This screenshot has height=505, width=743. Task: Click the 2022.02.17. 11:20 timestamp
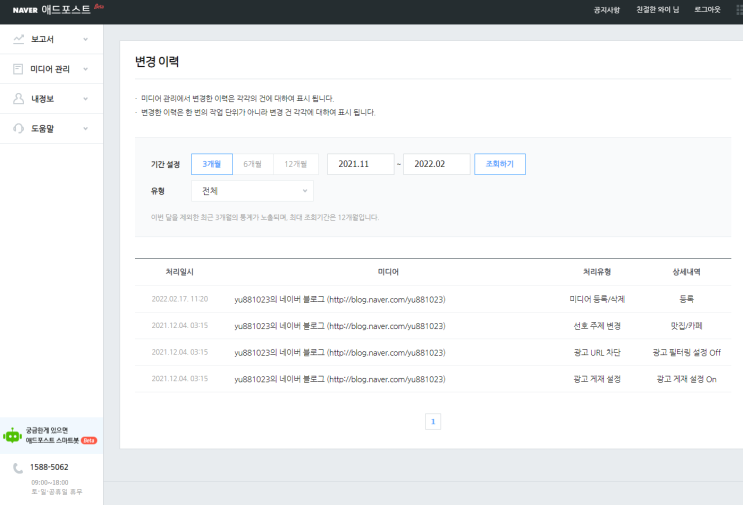click(x=180, y=299)
